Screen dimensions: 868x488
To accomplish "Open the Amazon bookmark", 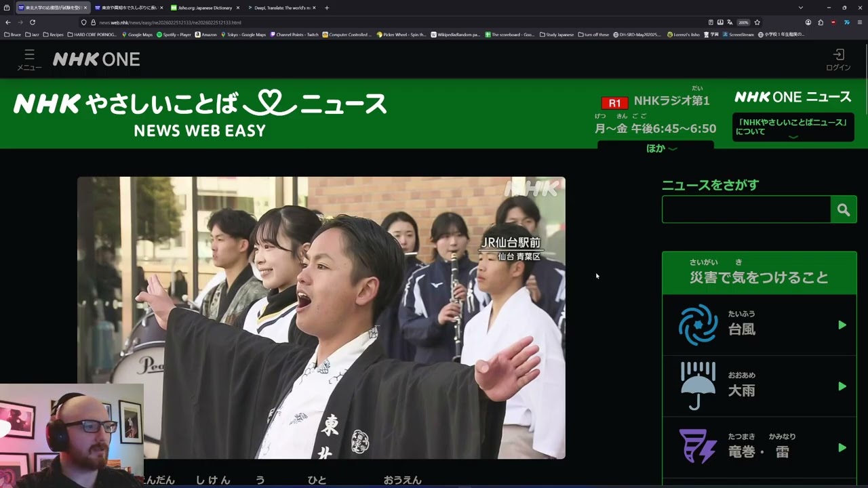I will click(206, 35).
